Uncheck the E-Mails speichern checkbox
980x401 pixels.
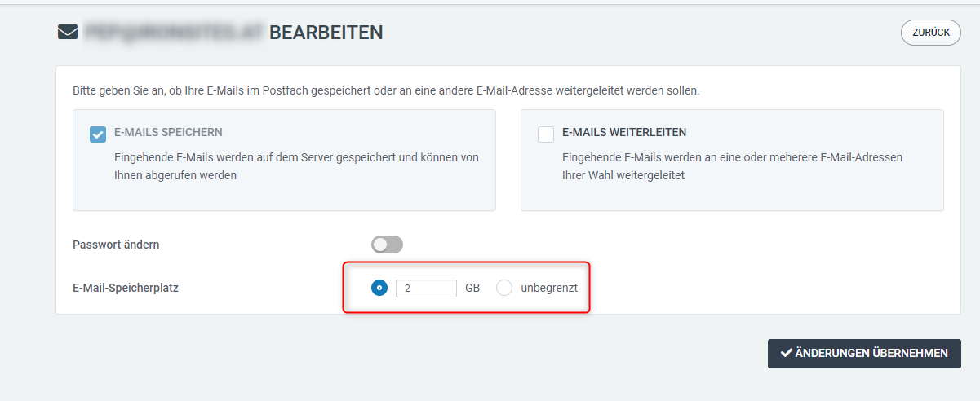tap(98, 134)
